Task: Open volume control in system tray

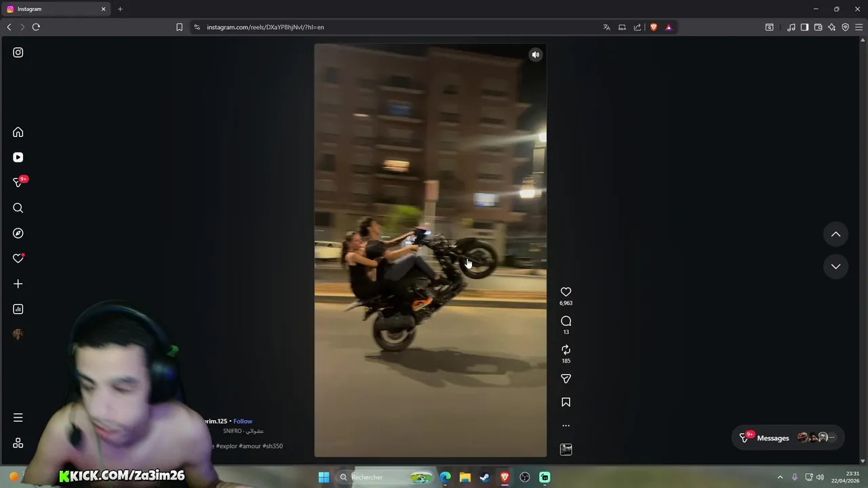Action: (820, 477)
